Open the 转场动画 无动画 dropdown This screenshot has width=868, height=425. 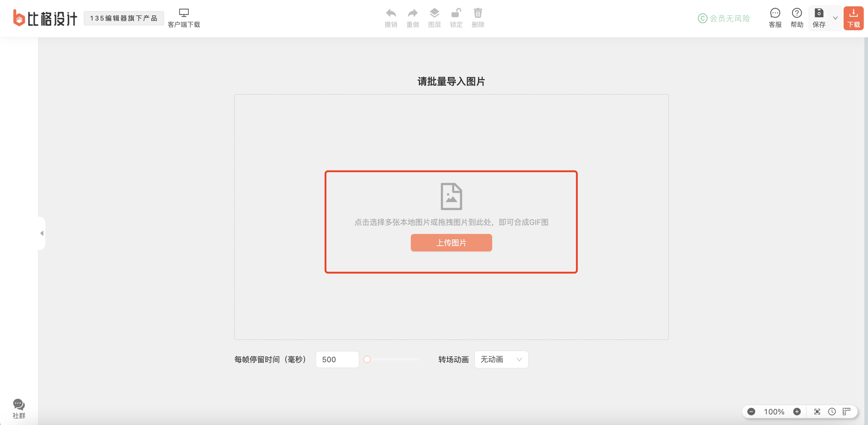point(501,359)
